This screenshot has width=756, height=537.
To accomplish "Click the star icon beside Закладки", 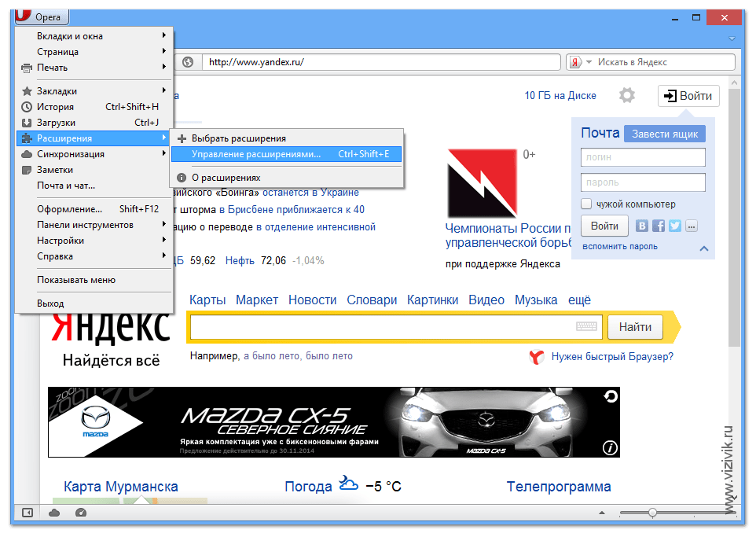I will (27, 91).
